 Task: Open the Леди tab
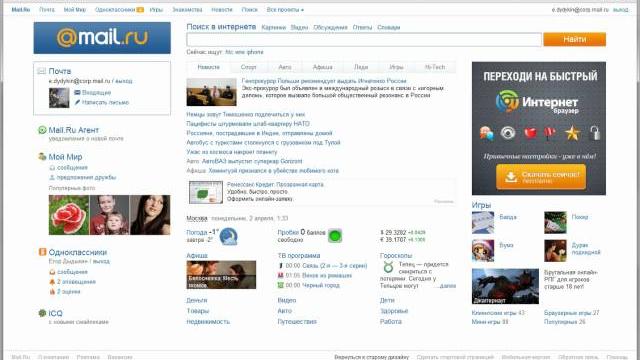361,67
